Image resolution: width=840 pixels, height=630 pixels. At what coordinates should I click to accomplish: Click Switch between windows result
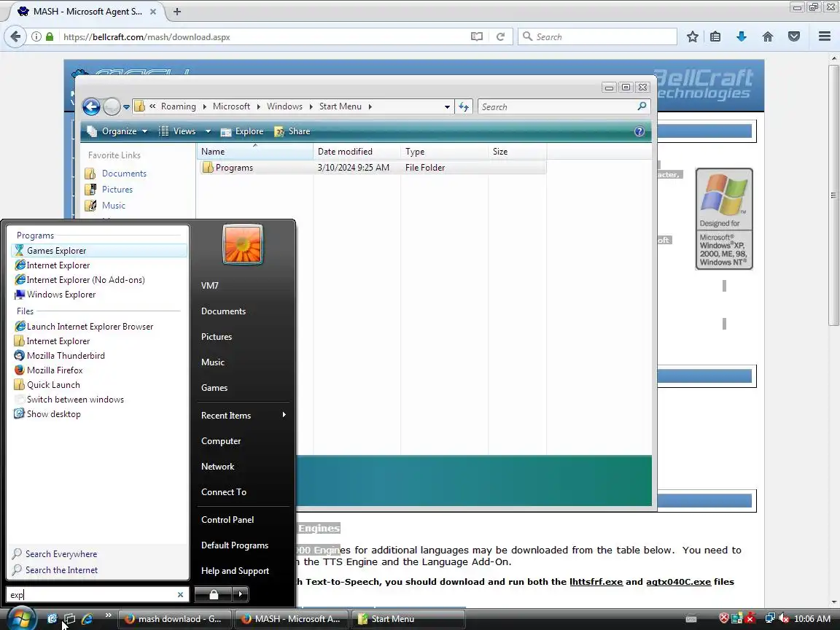[x=98, y=400]
